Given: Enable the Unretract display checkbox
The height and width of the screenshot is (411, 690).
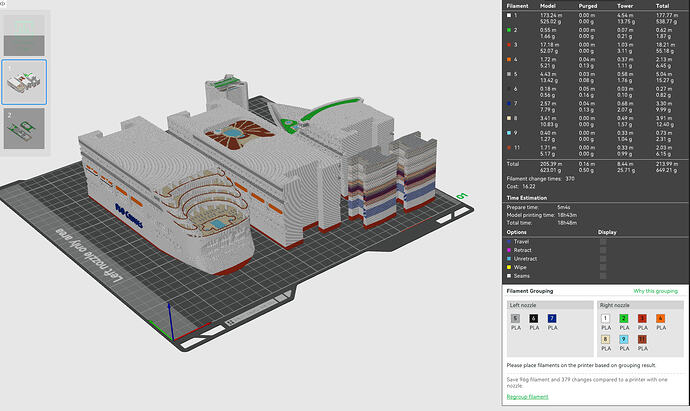Looking at the screenshot, I should pyautogui.click(x=603, y=259).
